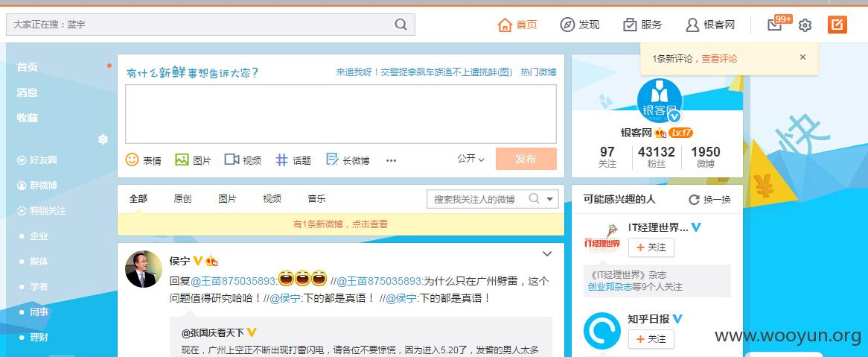Viewport: 868px width, 357px height.
Task: Open the 银客网 profile avatar
Action: [x=659, y=101]
